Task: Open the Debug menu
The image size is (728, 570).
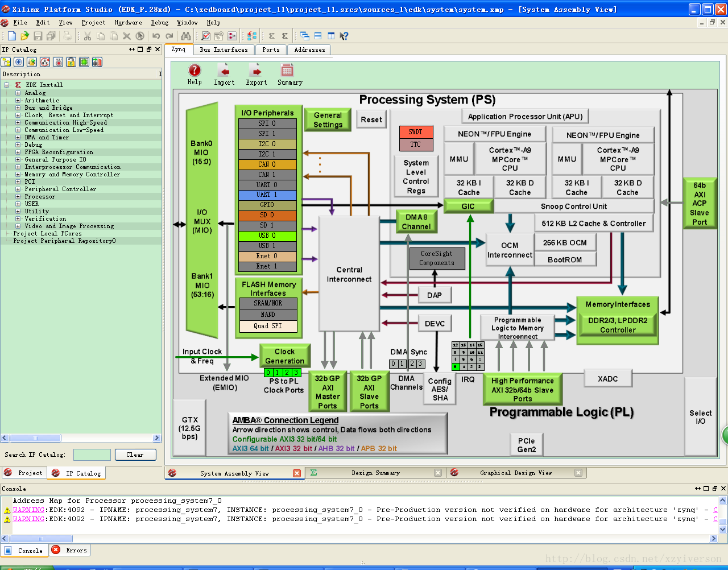Action: point(159,22)
